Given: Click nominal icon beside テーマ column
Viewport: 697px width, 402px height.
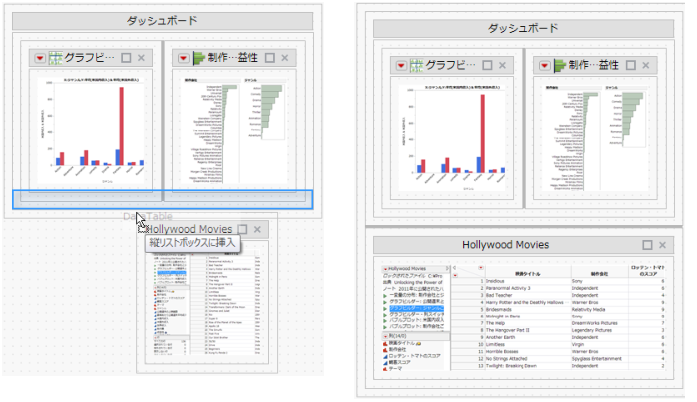Looking at the screenshot, I should [385, 369].
